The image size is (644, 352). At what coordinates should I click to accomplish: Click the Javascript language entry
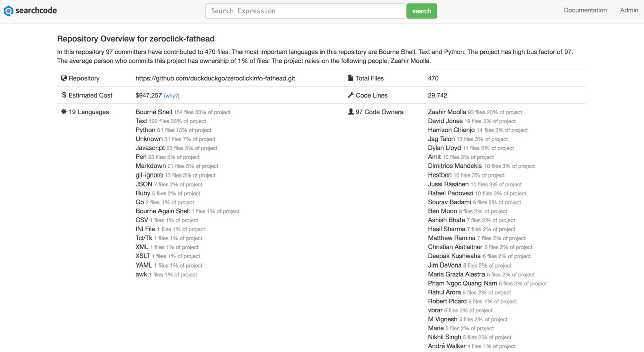tap(150, 148)
